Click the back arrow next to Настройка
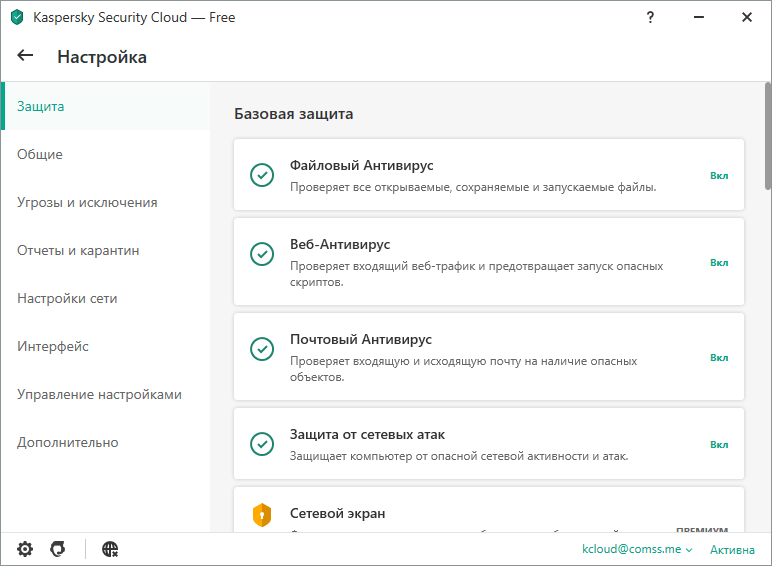The height and width of the screenshot is (566, 772). click(26, 56)
